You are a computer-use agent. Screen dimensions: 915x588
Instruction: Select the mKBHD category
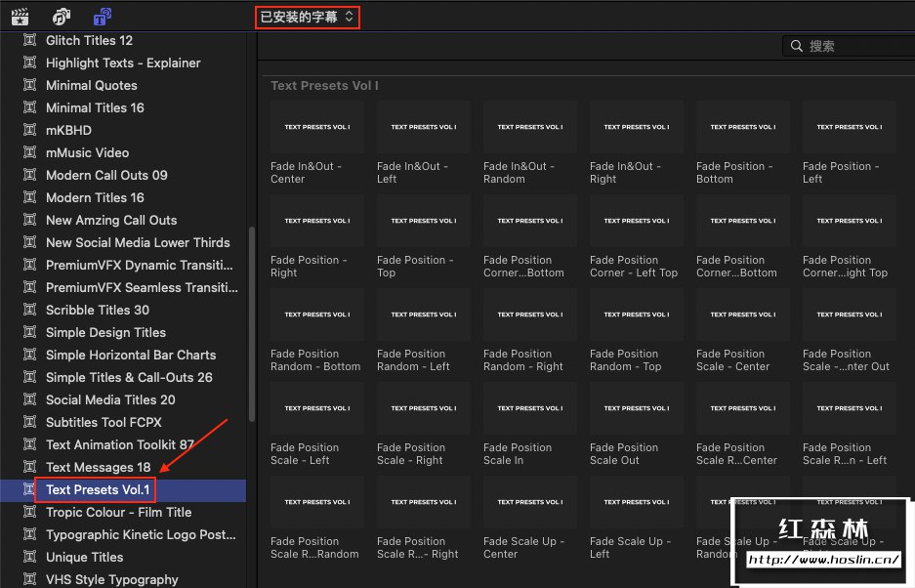69,130
